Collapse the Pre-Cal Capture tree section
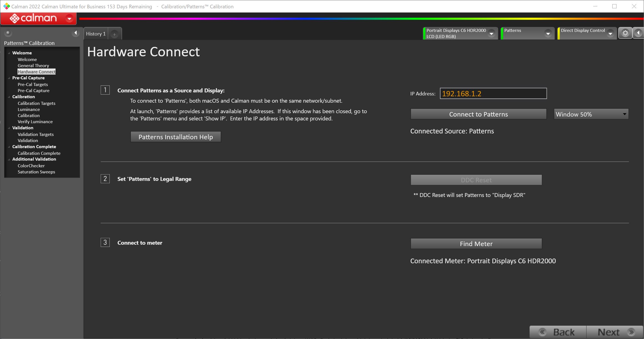Image resolution: width=644 pixels, height=339 pixels. [9, 78]
